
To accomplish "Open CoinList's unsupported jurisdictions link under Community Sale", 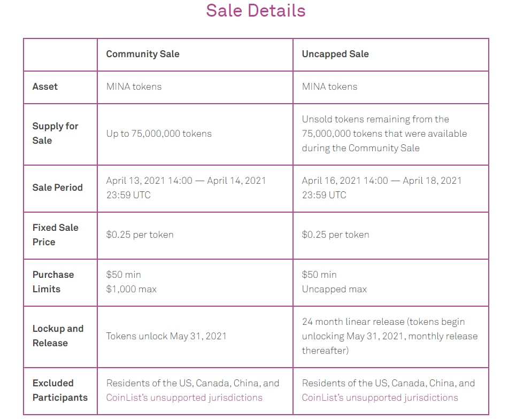I will click(x=184, y=398).
